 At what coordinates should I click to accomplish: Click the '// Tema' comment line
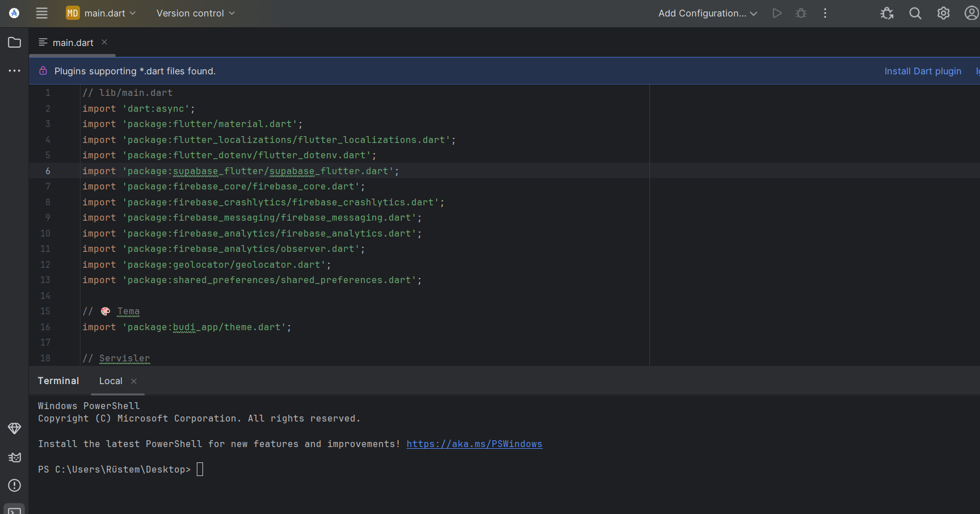pyautogui.click(x=111, y=311)
